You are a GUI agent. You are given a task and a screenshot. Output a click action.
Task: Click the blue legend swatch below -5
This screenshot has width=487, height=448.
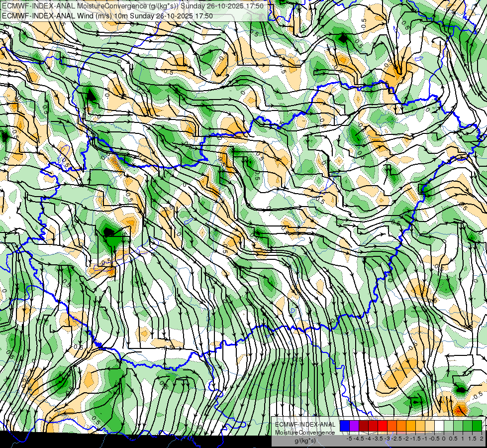345,426
